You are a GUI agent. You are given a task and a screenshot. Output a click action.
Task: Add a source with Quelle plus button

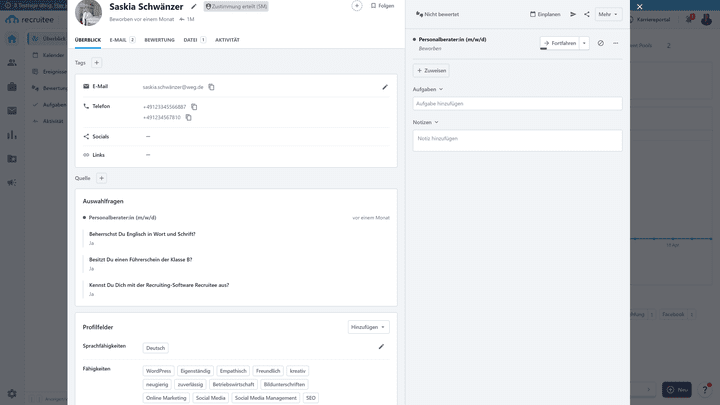[x=101, y=178]
